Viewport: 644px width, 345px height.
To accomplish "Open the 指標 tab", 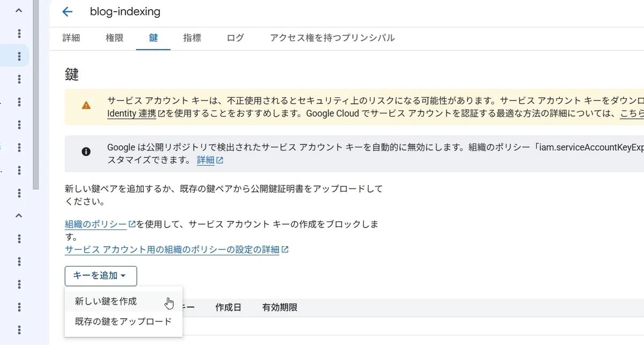I will click(192, 38).
